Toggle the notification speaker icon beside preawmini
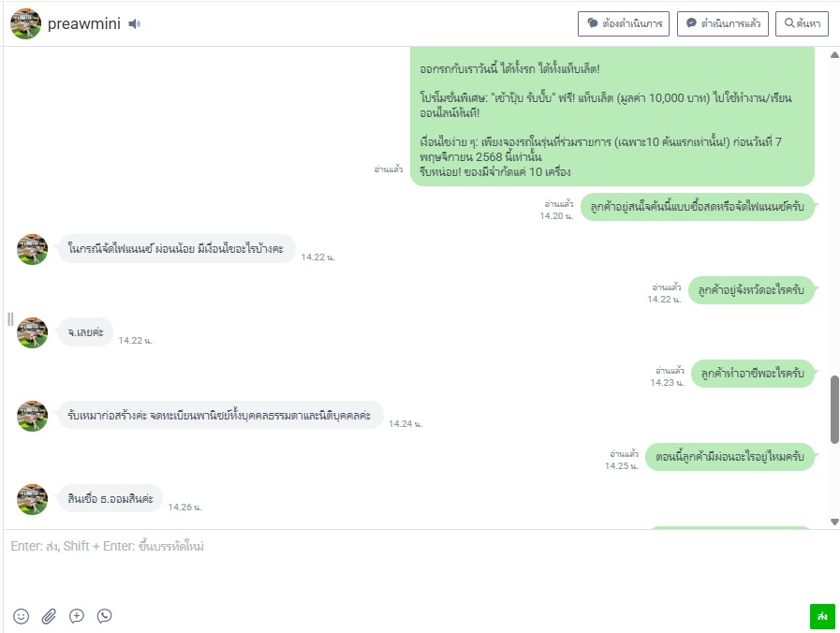The width and height of the screenshot is (840, 633). pyautogui.click(x=135, y=23)
